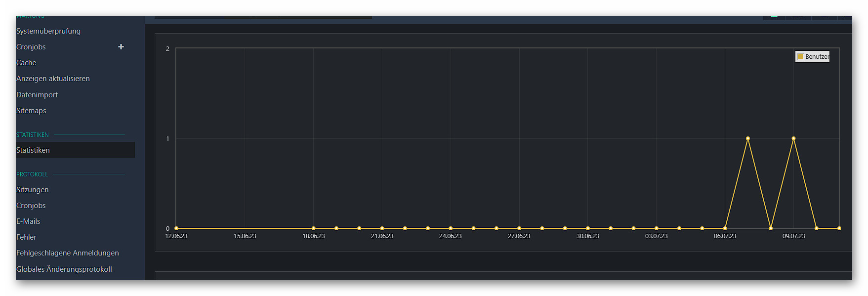Click the yellow Benutzer legend swatch
The width and height of the screenshot is (868, 296).
point(801,57)
